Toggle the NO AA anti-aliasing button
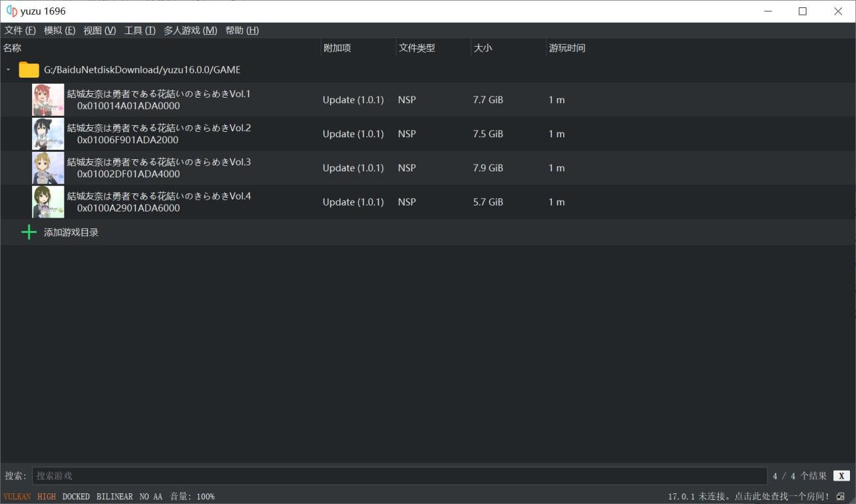856x504 pixels. click(x=151, y=497)
